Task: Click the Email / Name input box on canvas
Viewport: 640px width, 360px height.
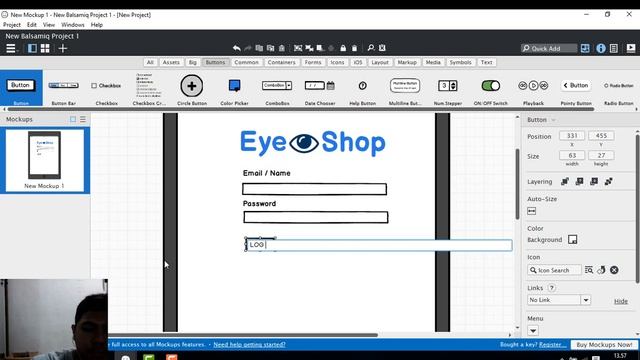Action: [314, 189]
